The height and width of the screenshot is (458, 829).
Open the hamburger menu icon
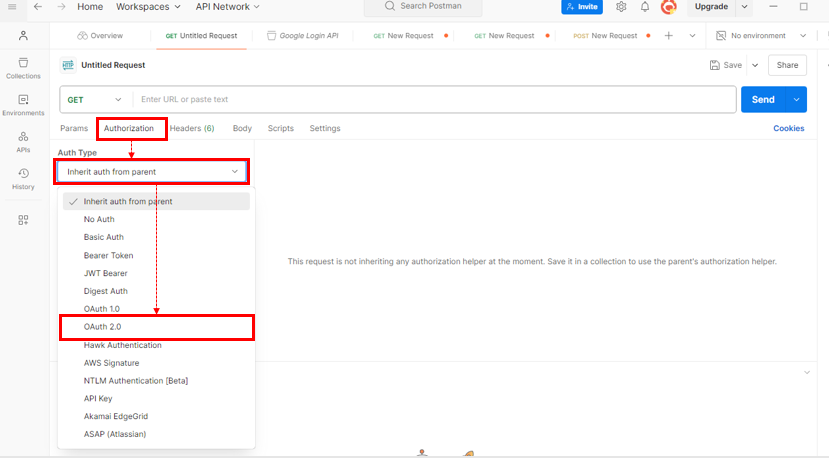12,7
